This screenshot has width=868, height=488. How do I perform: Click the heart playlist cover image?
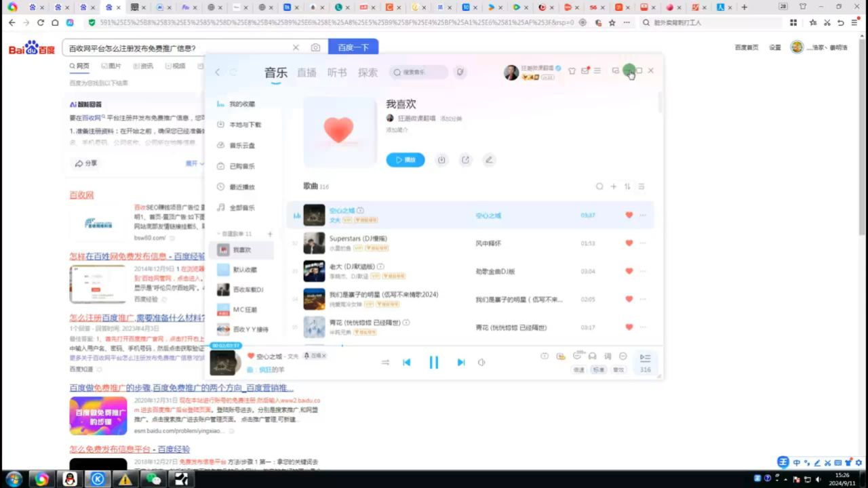tap(340, 131)
